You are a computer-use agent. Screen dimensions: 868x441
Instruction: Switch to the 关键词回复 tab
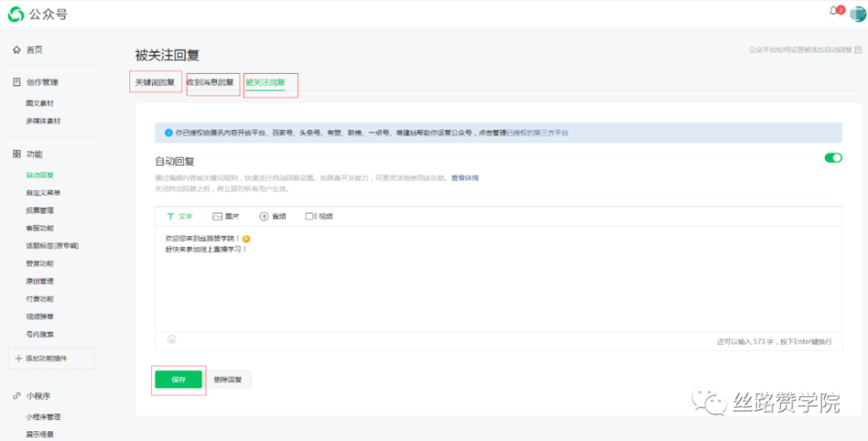coord(155,83)
